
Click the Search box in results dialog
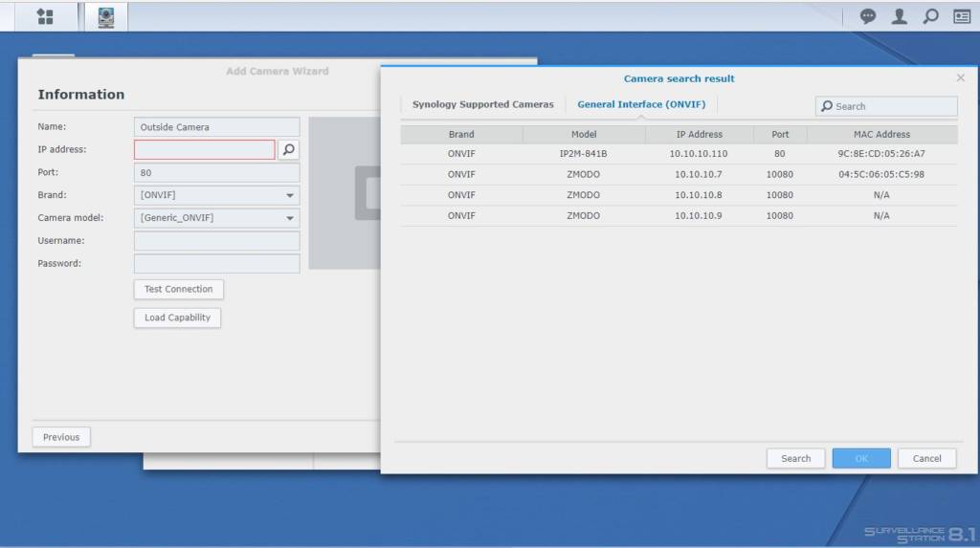[x=886, y=106]
